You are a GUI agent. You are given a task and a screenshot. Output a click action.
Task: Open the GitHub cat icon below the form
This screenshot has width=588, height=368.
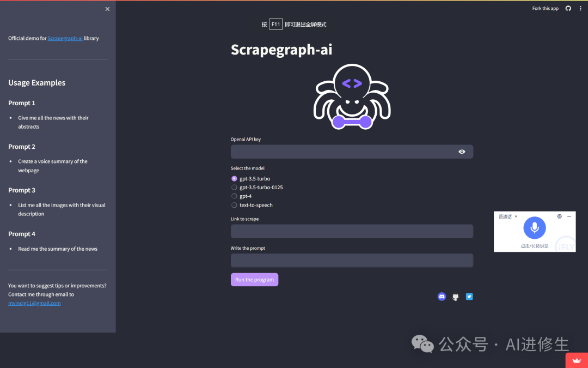(x=455, y=297)
